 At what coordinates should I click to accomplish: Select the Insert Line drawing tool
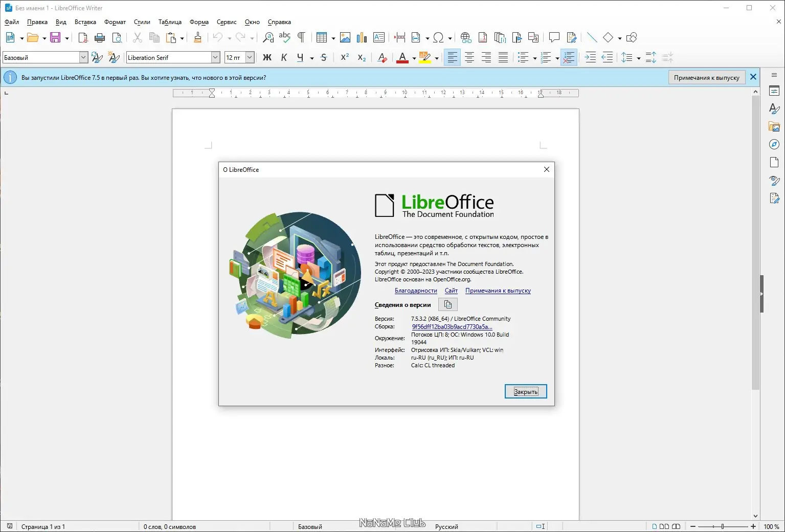pos(592,37)
